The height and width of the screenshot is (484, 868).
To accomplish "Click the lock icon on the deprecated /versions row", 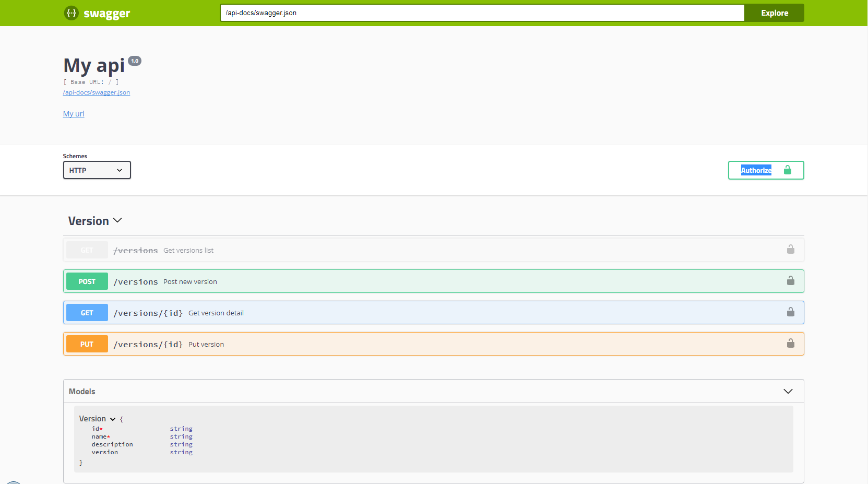I will click(790, 250).
